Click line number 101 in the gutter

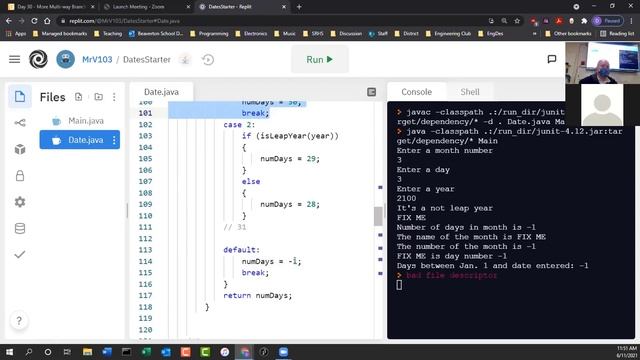(145, 113)
